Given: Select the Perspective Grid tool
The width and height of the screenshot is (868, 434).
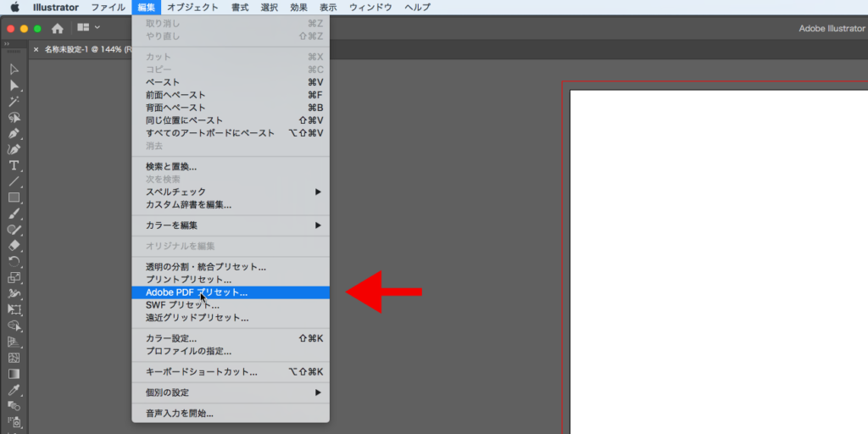Looking at the screenshot, I should coord(14,342).
